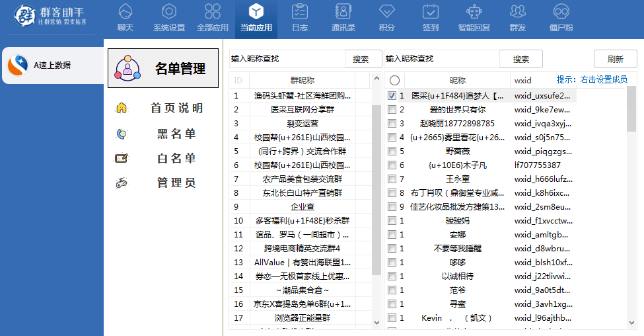This screenshot has width=644, height=336.
Task: Open 白名单 whitelist menu item
Action: click(176, 158)
